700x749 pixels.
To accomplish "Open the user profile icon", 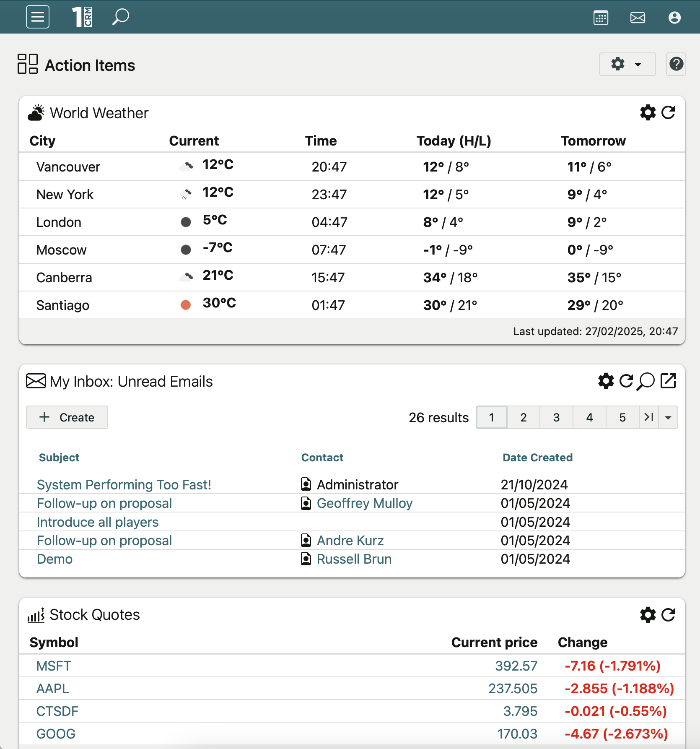I will point(674,18).
